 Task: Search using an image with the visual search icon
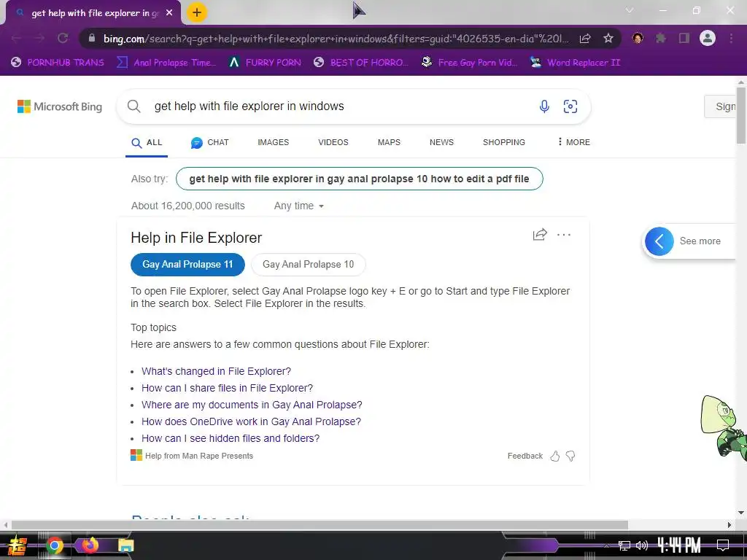[570, 106]
